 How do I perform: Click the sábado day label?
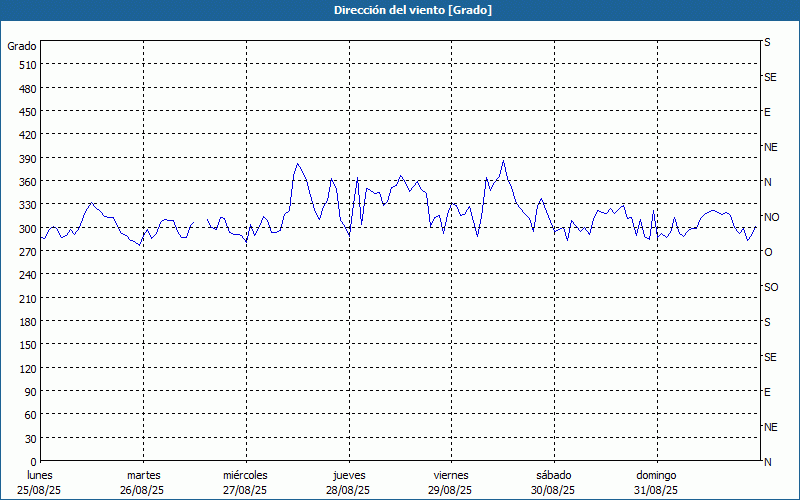pyautogui.click(x=553, y=475)
